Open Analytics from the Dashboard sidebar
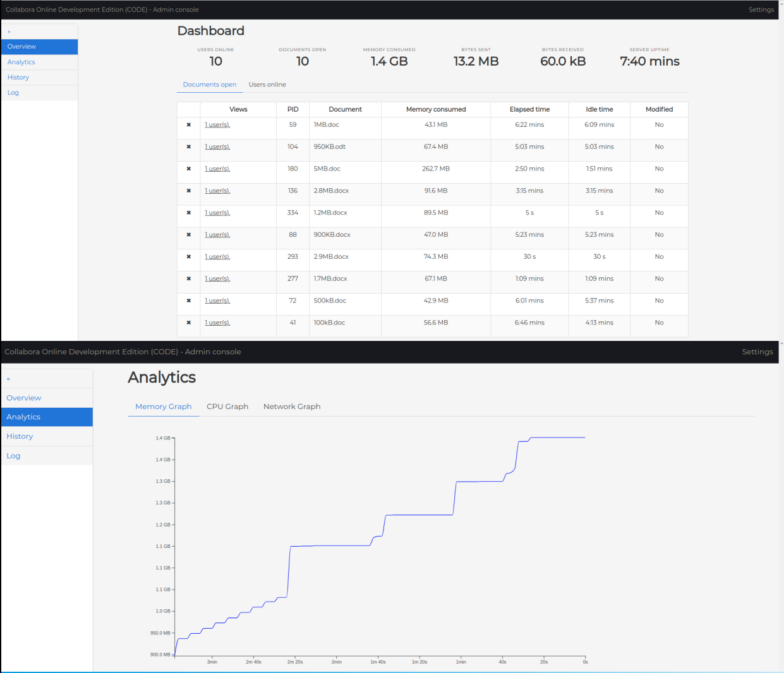This screenshot has height=673, width=784. [x=21, y=62]
